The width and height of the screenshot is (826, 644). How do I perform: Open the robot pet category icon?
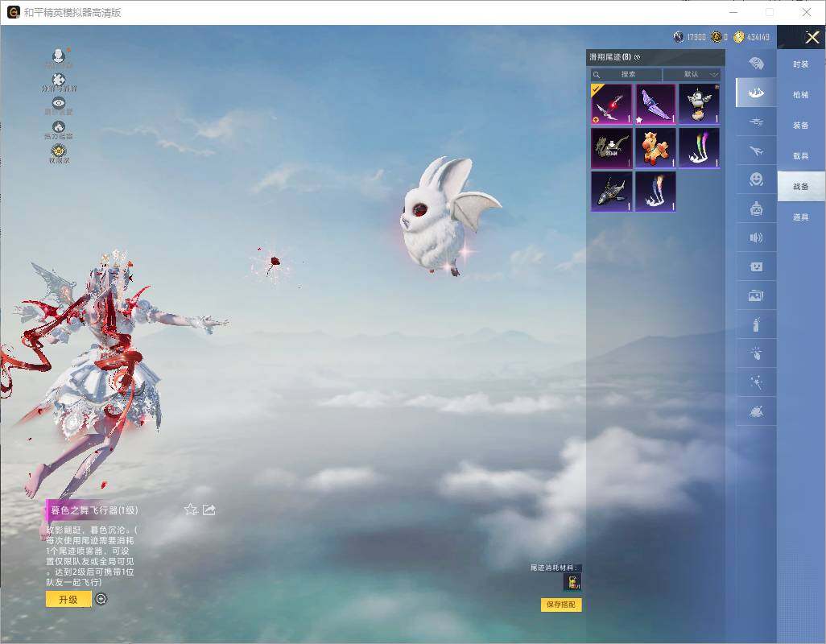757,209
